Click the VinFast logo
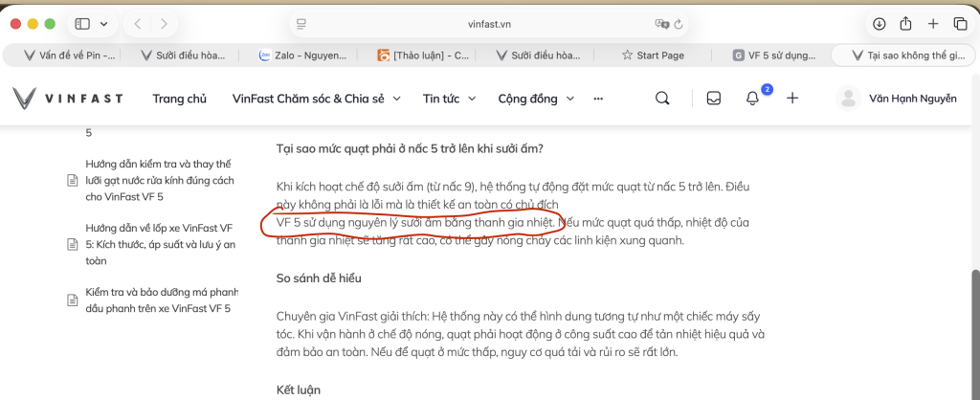 point(67,99)
